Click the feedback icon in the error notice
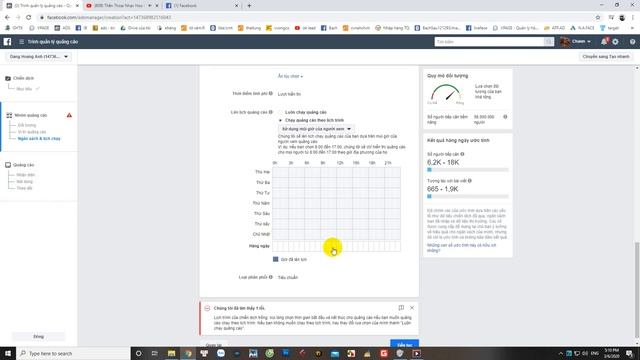 [401, 307]
